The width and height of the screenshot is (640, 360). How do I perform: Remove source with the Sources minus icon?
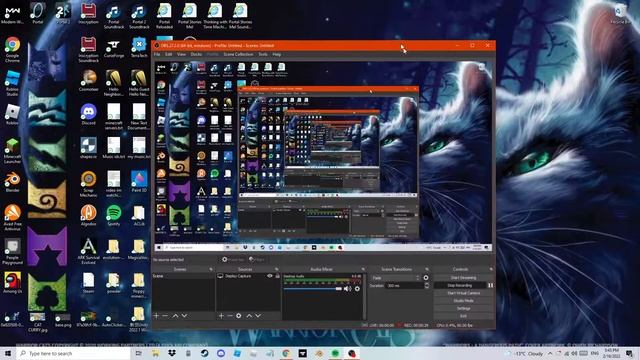point(230,316)
